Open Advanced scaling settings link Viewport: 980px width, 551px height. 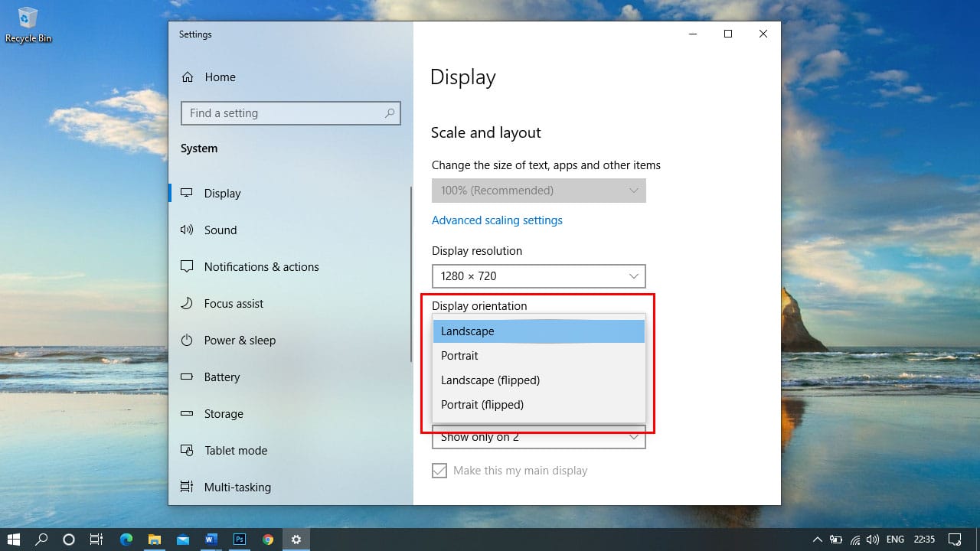pos(497,220)
